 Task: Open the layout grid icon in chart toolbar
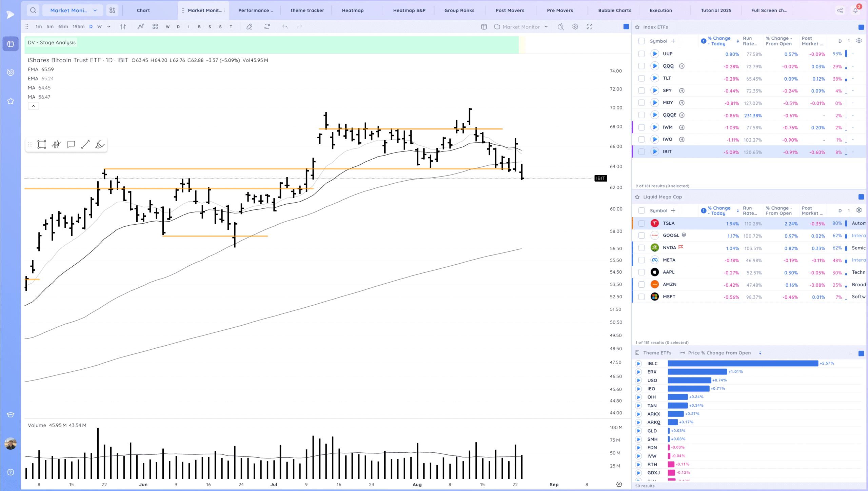pos(155,27)
